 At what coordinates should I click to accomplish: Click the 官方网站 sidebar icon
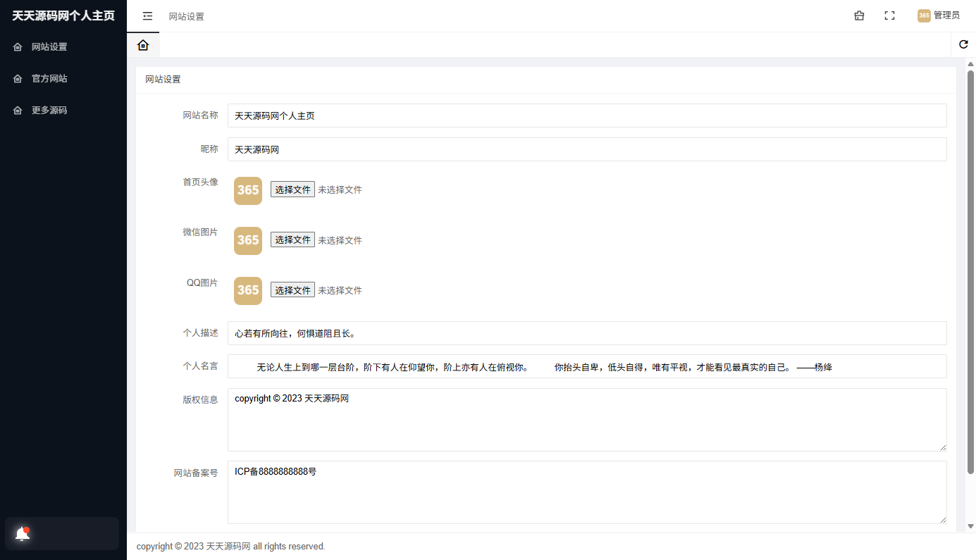[18, 78]
